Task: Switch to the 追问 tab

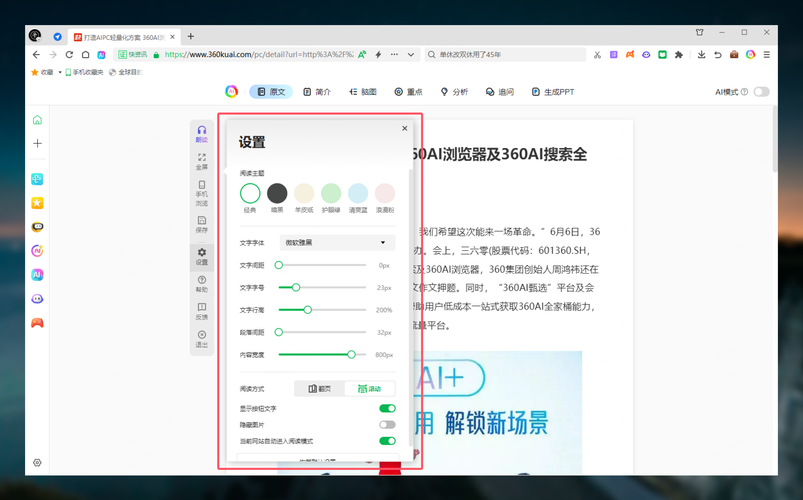Action: [500, 92]
